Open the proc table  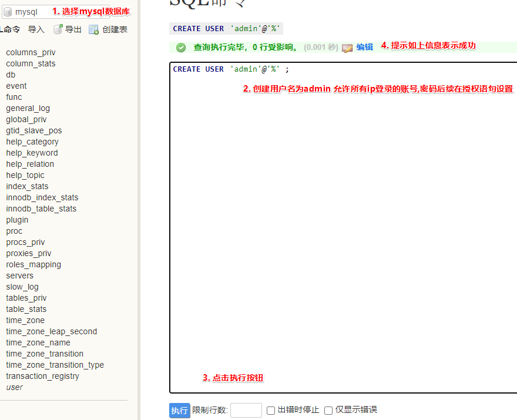point(14,231)
